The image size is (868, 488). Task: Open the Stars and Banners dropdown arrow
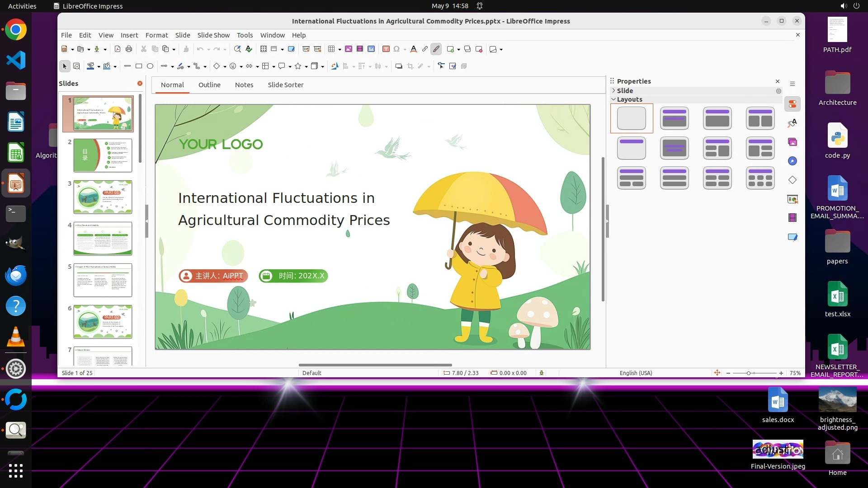click(x=306, y=67)
